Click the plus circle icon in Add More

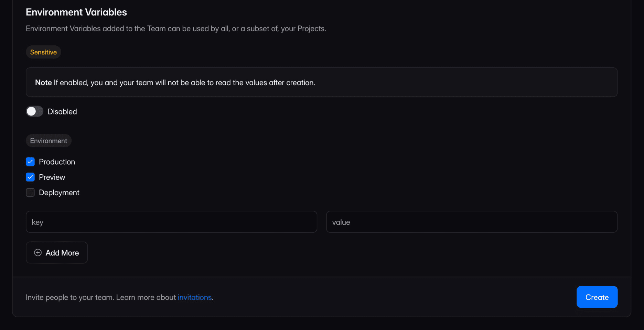[x=38, y=253]
